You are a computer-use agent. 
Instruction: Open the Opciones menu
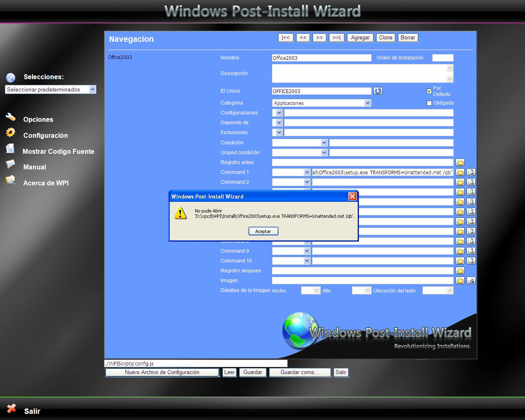pyautogui.click(x=38, y=119)
